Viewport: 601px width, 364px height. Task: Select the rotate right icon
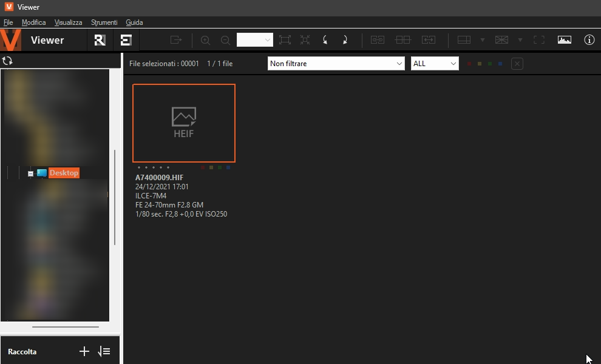click(345, 39)
